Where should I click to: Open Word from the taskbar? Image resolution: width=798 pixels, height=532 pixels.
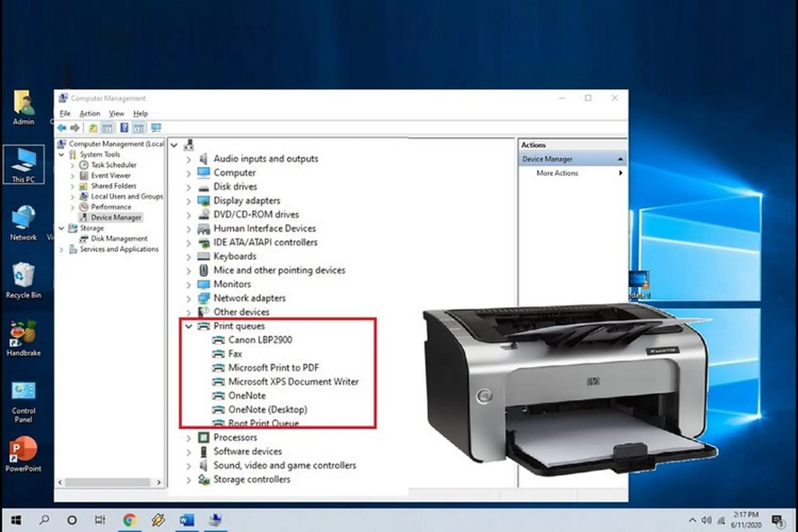[x=187, y=520]
